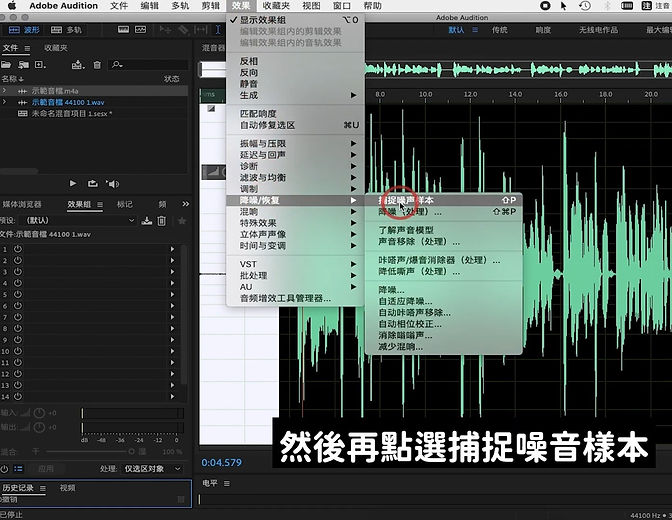672x520 pixels.
Task: Click Insert into Multitrack icon in Files panel
Action: pyautogui.click(x=78, y=65)
